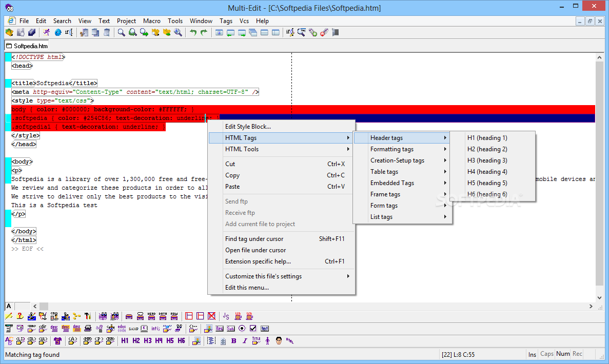Click the table ROW tag icon

[174, 316]
